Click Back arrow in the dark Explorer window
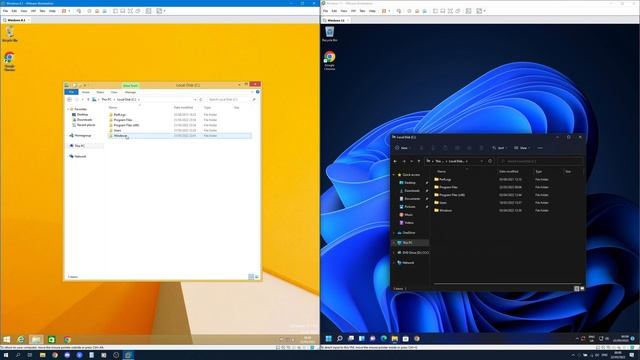 click(x=395, y=161)
